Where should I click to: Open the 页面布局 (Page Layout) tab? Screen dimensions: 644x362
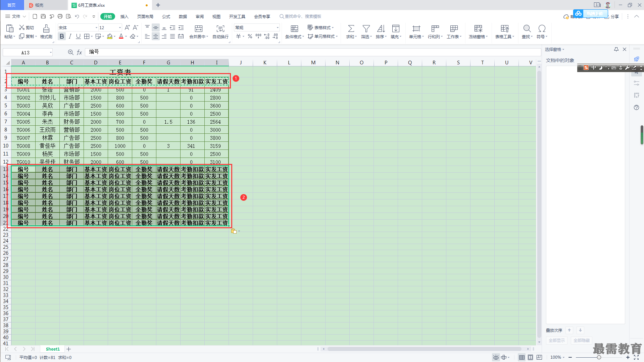[x=145, y=16]
